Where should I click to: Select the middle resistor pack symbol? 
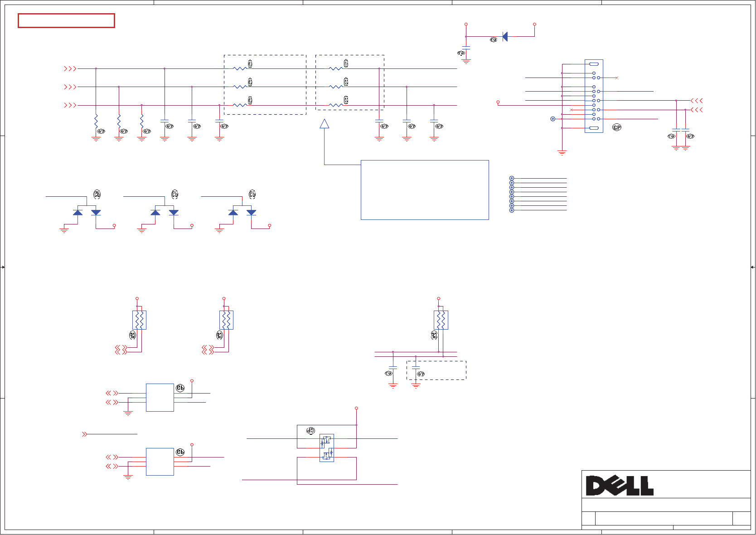pos(226,320)
